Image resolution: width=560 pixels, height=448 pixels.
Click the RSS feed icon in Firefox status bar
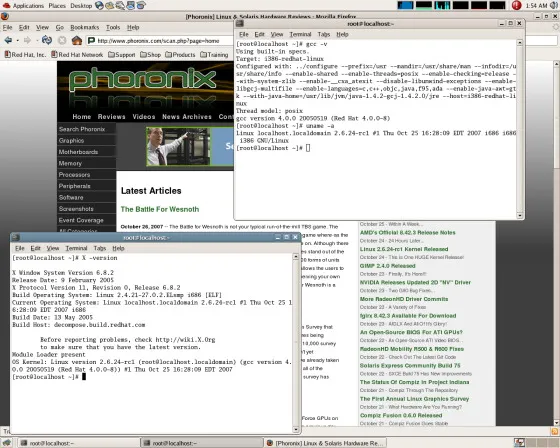tap(555, 431)
